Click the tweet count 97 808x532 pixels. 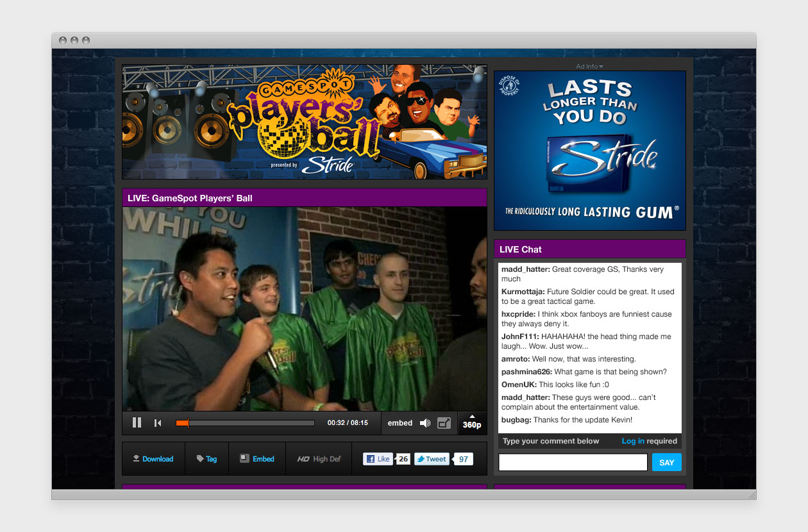pyautogui.click(x=464, y=459)
